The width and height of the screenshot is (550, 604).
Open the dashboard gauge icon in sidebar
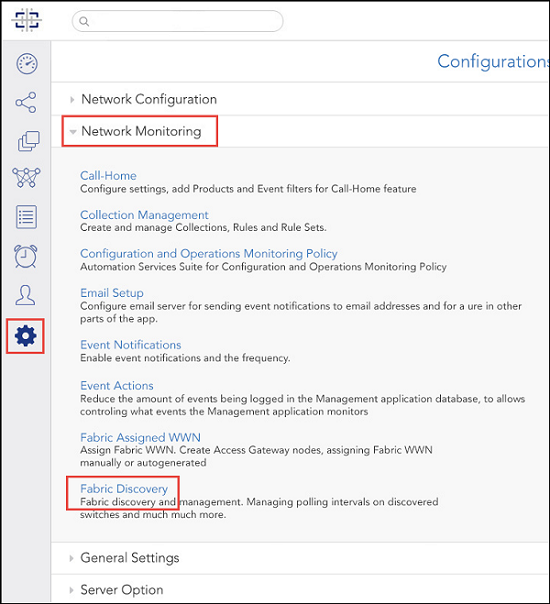[27, 64]
